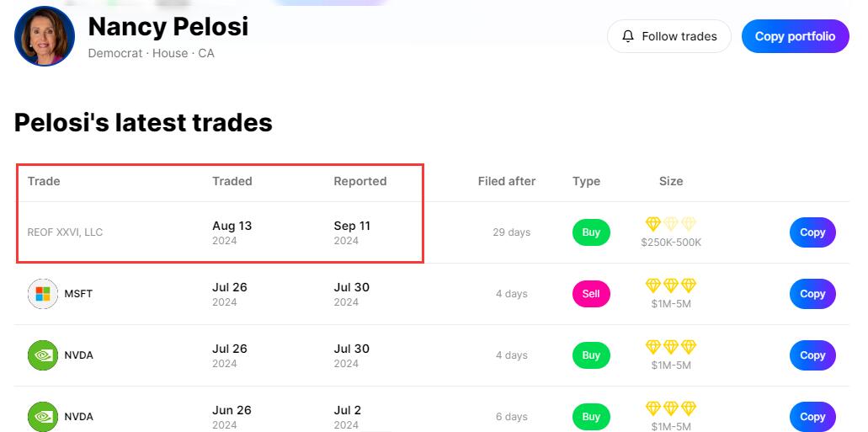868x432 pixels.
Task: Click Nancy Pelosi's profile photo
Action: point(45,36)
